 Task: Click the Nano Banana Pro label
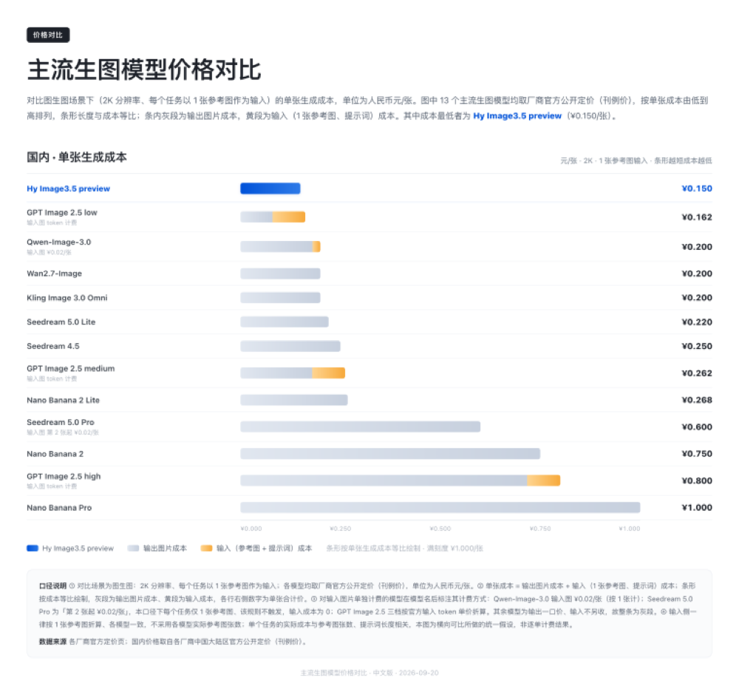[59, 508]
